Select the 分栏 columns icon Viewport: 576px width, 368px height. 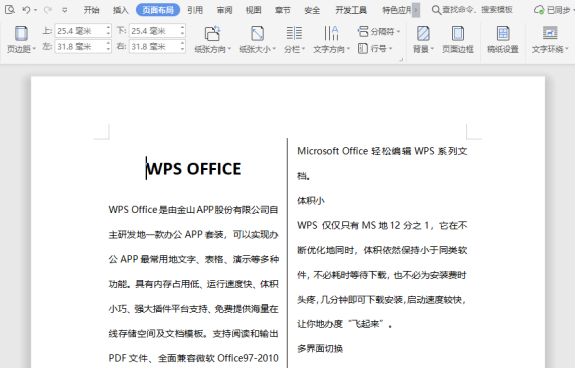click(x=294, y=33)
